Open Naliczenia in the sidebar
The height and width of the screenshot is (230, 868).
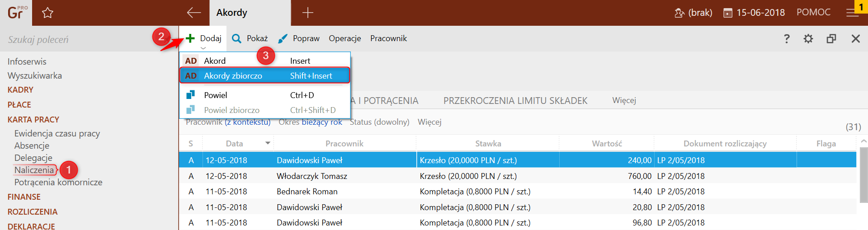point(34,170)
